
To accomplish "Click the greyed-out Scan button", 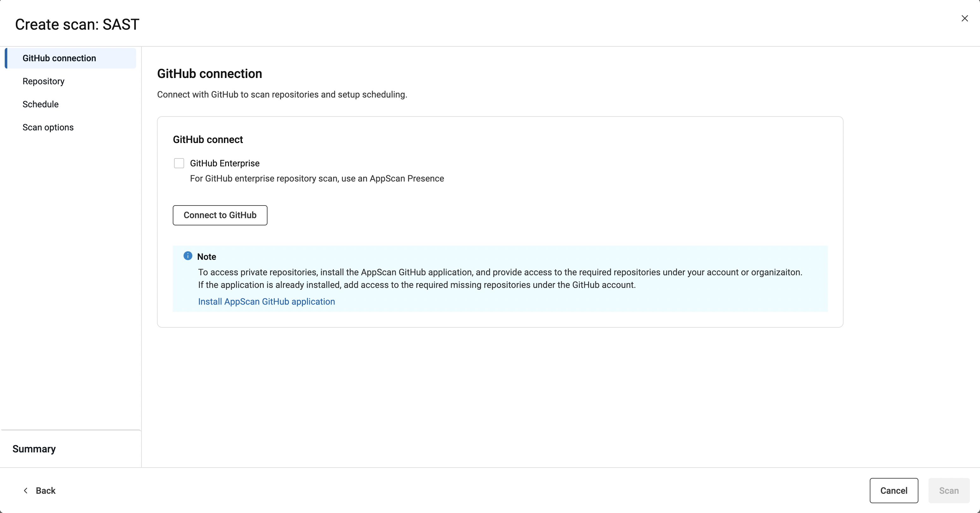I will pyautogui.click(x=949, y=491).
